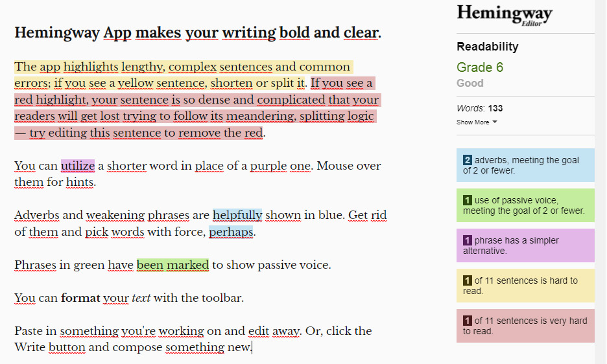Select the green passive voice summary card
This screenshot has width=607, height=364.
[525, 205]
